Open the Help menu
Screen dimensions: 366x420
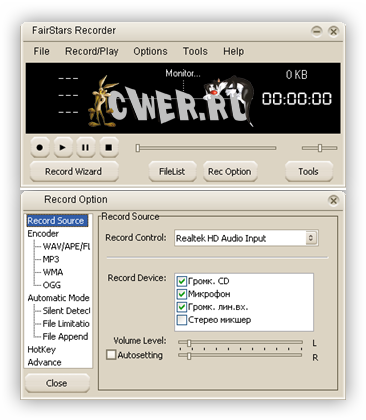(x=233, y=51)
